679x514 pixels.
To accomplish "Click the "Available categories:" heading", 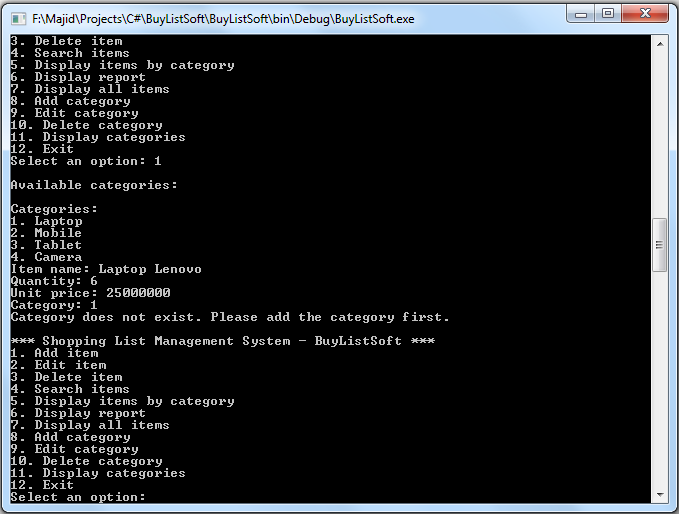I will [x=94, y=185].
